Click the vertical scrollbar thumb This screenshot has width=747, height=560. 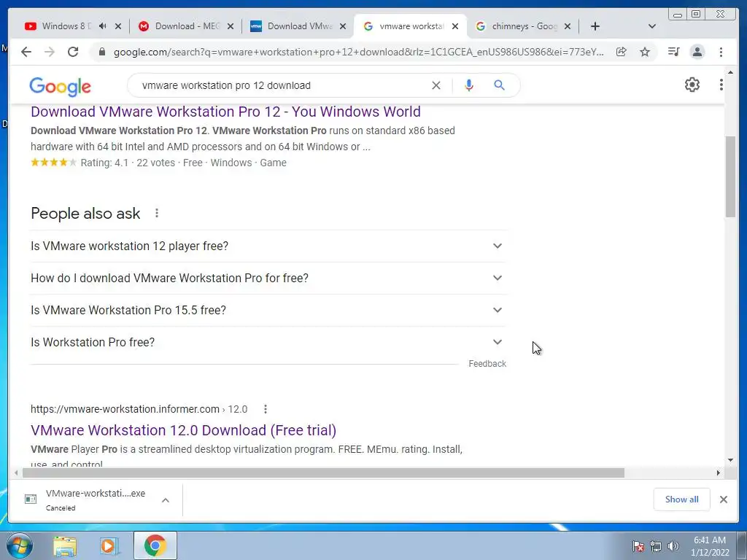730,176
